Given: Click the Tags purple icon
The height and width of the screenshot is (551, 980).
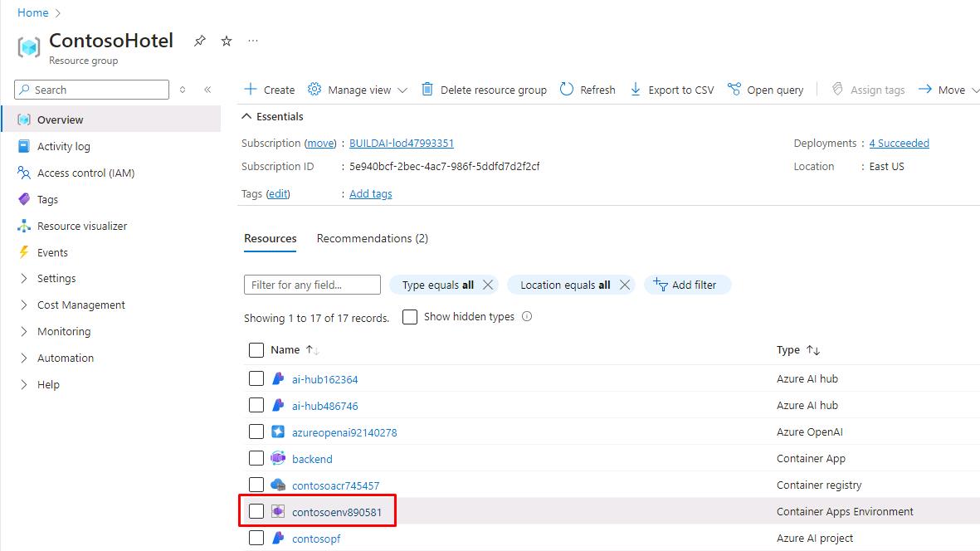Looking at the screenshot, I should click(24, 199).
